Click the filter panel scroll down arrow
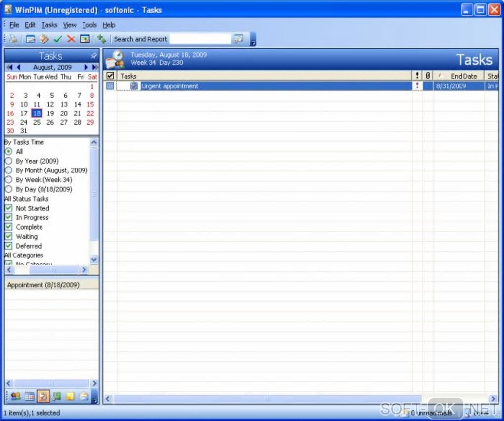This screenshot has height=421, width=504. coord(94,260)
